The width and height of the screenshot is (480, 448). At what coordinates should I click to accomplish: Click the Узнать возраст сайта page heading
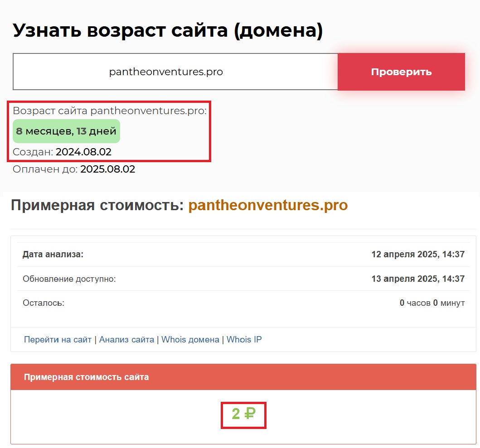[x=168, y=31]
